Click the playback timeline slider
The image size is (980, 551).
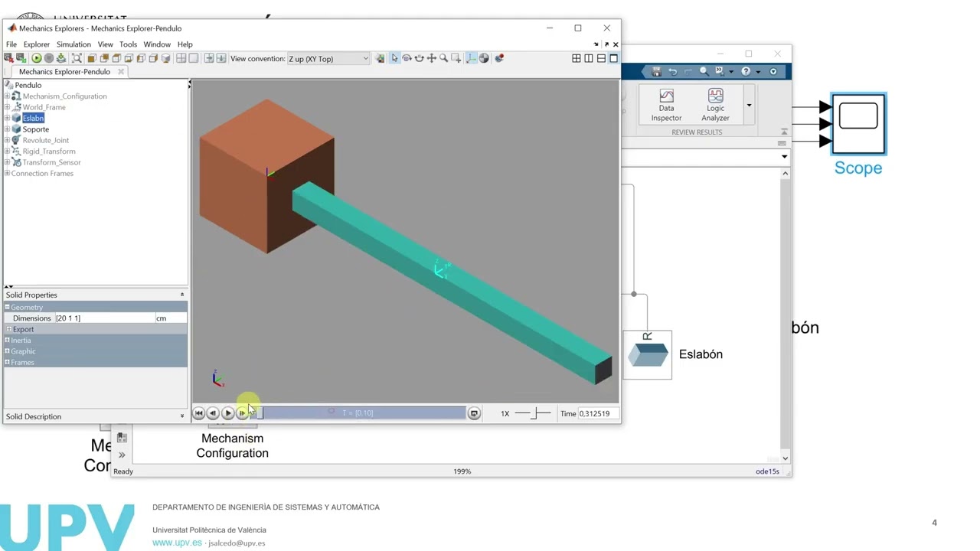point(358,413)
